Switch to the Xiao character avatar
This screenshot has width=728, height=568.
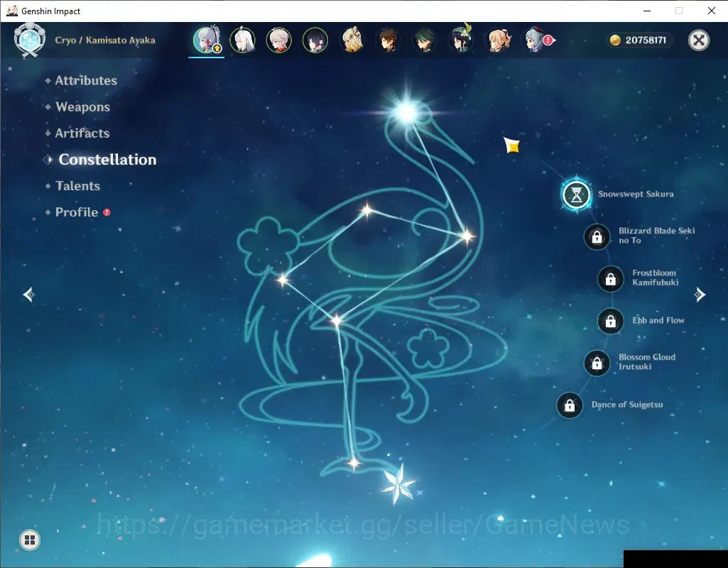pos(425,40)
